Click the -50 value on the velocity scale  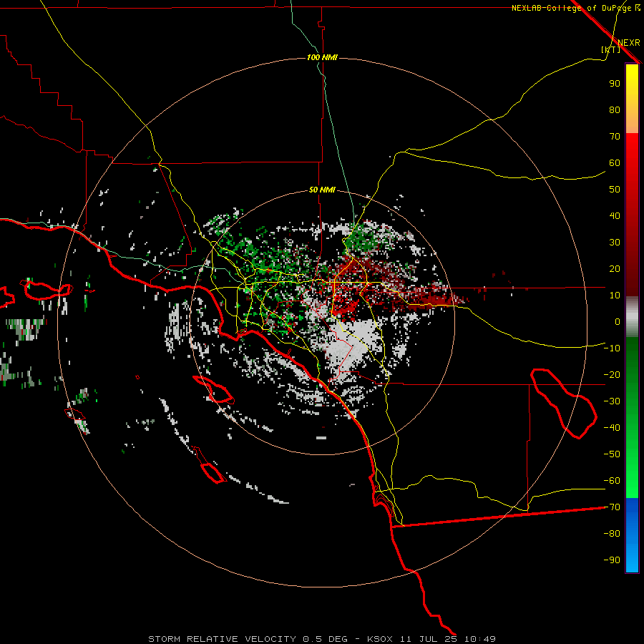click(x=612, y=454)
